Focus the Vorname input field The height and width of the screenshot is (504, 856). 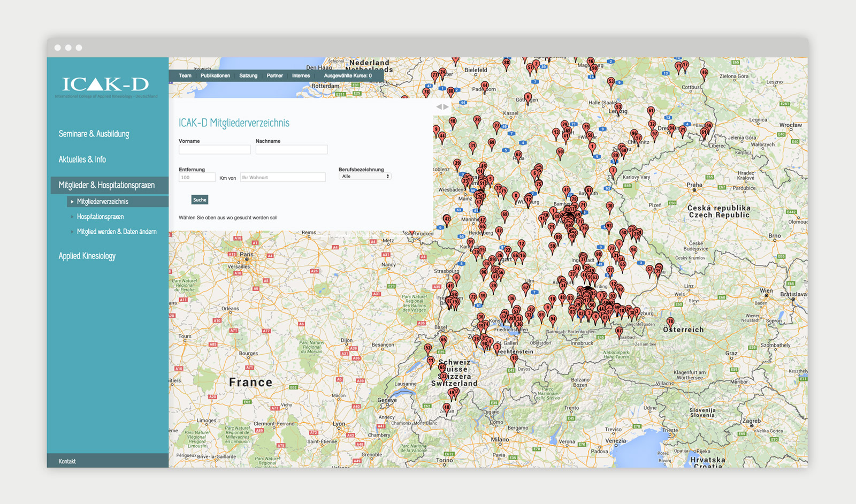215,150
